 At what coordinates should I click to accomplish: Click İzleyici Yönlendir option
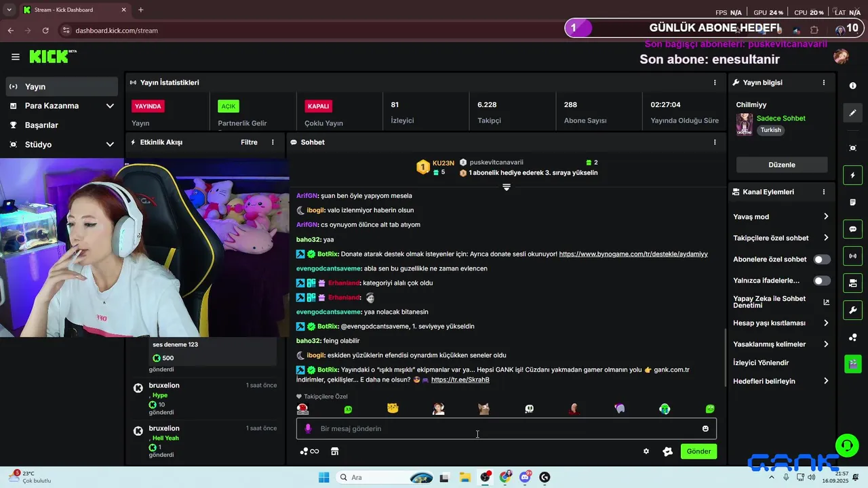761,363
